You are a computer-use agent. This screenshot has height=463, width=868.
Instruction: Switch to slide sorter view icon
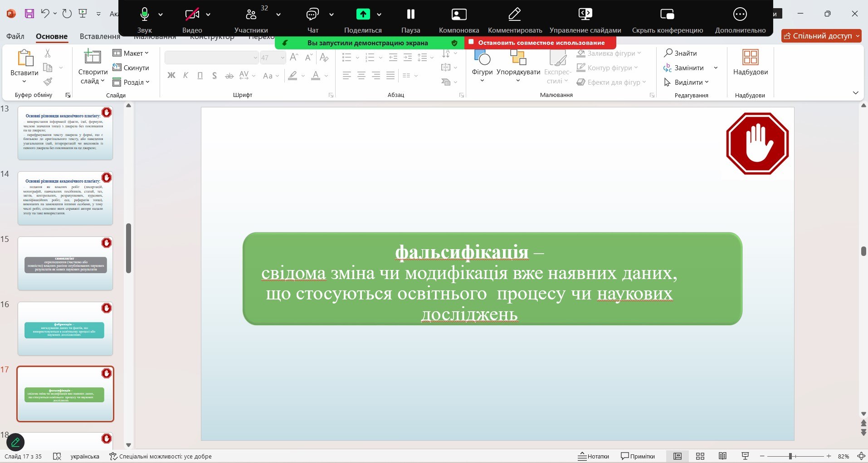coord(700,456)
